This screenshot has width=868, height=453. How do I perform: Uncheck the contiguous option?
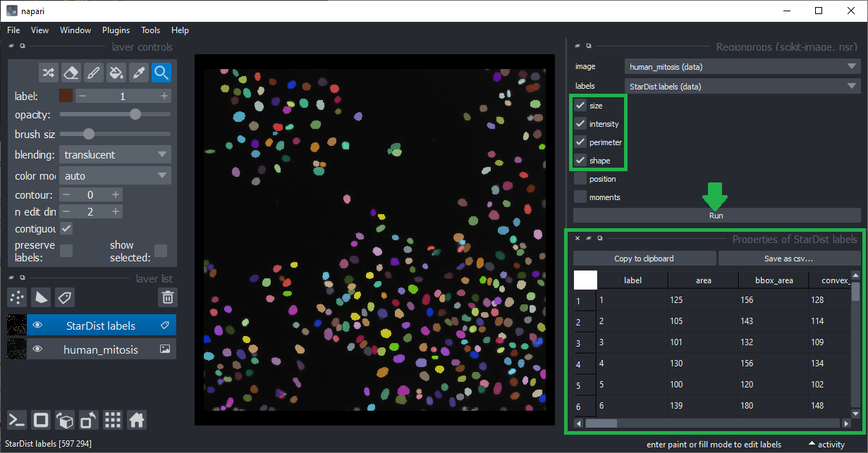pos(66,229)
